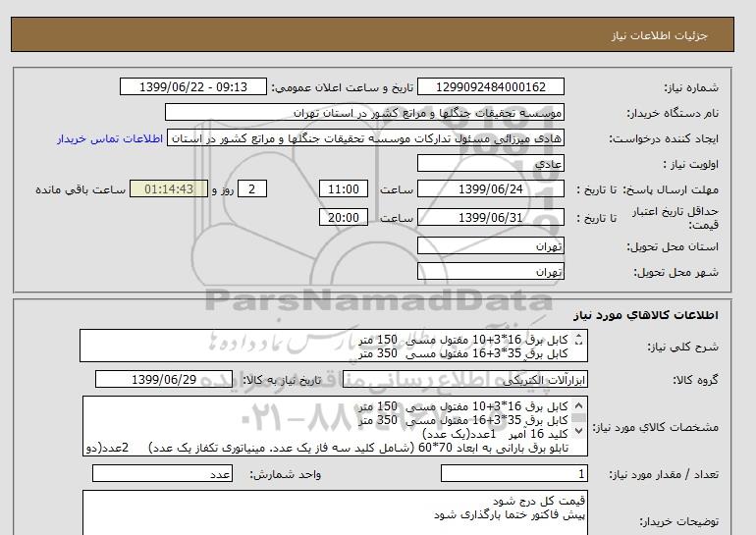Screen dimensions: 756x535
Task: Click the remaining time countdown 01:14:43
Action: click(169, 188)
